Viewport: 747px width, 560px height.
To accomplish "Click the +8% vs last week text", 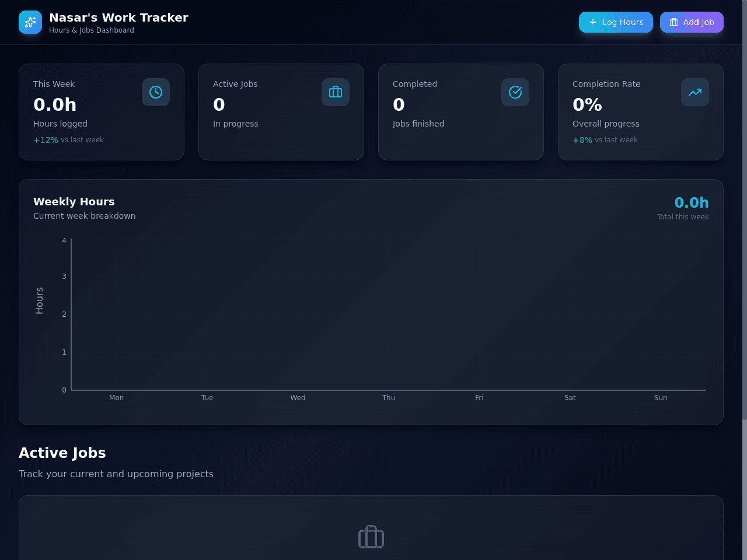I will point(605,140).
